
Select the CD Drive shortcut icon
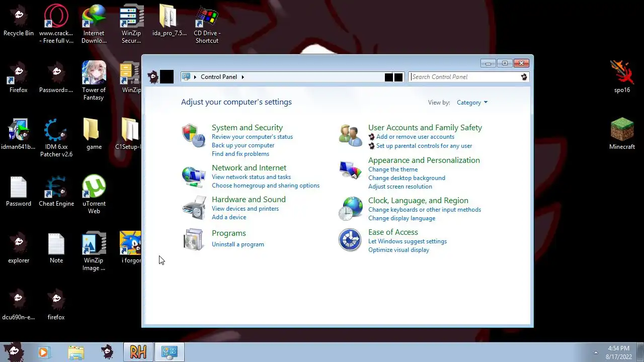207,24
